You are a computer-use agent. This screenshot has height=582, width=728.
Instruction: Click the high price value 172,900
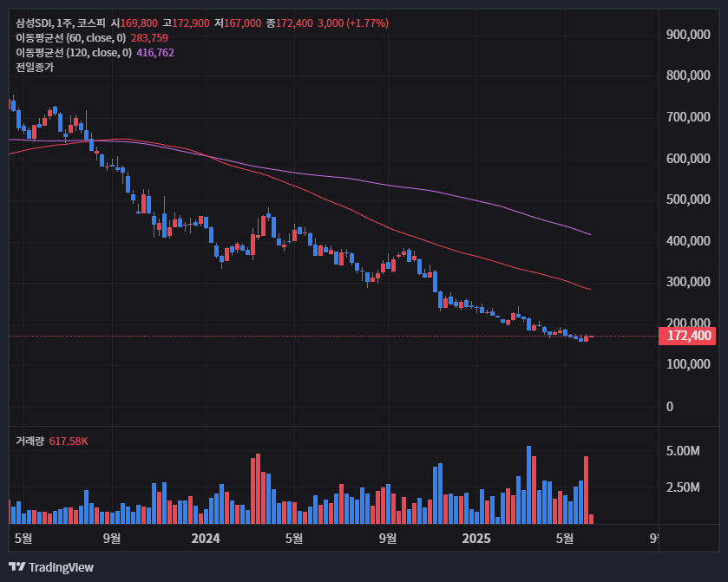(191, 23)
